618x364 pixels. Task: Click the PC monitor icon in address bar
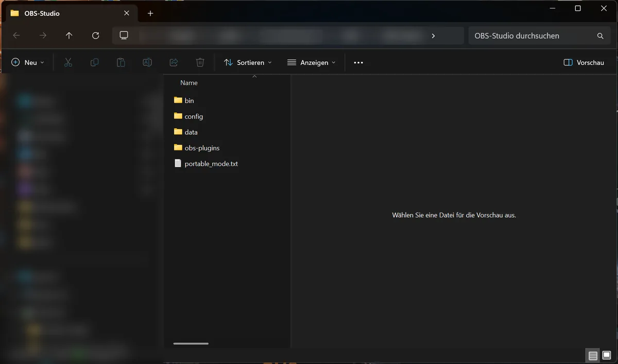coord(124,36)
